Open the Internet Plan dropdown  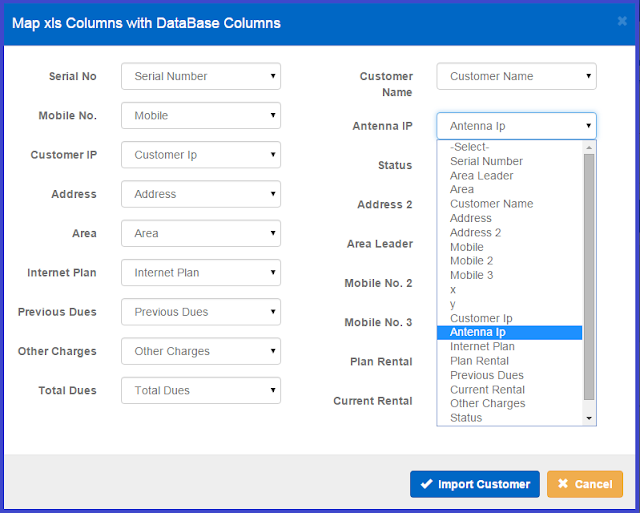201,272
